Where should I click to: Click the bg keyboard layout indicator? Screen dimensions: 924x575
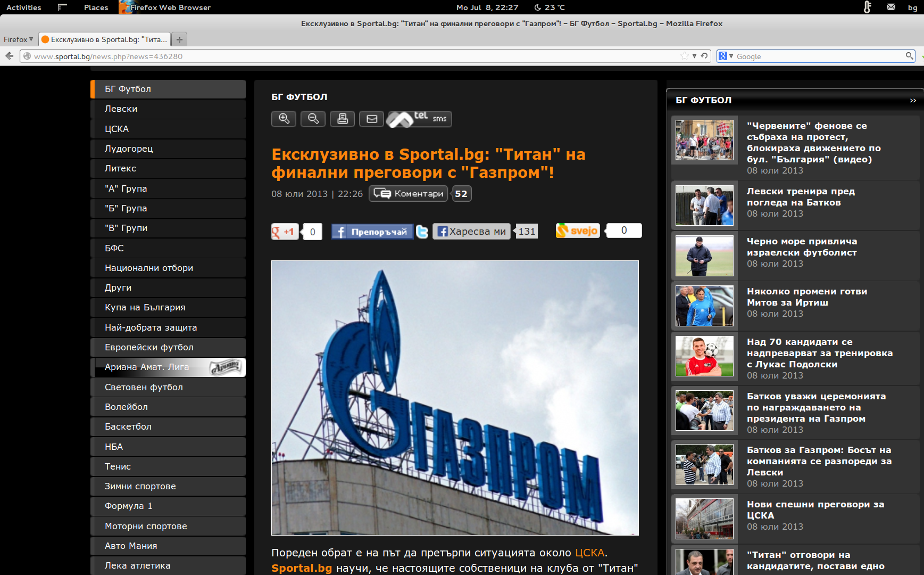(x=912, y=7)
